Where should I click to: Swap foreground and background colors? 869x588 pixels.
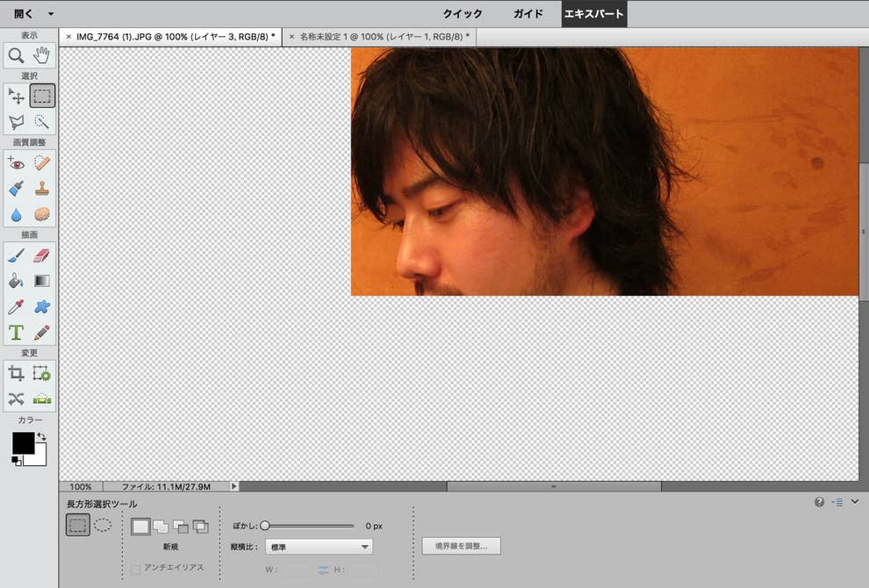[x=41, y=436]
